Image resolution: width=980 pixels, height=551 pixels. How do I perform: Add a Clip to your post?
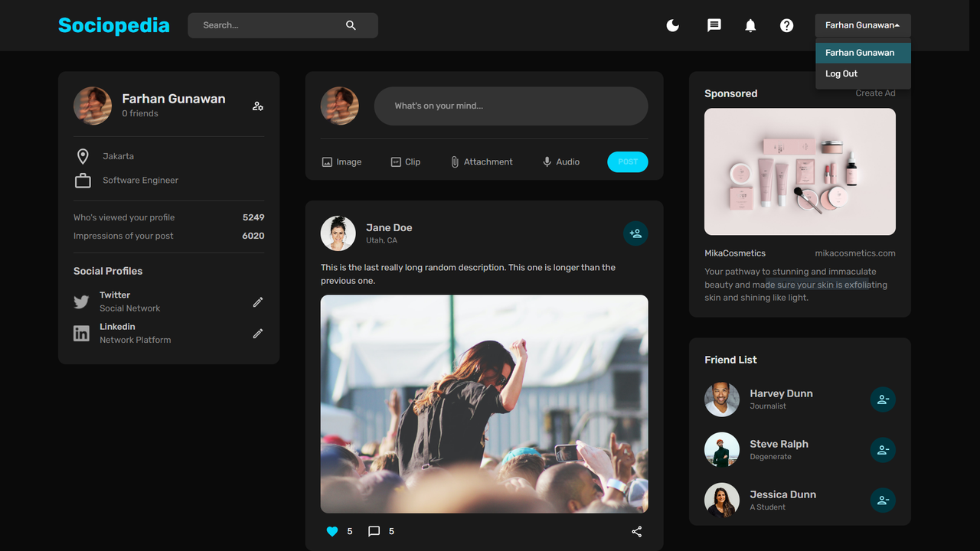pos(406,161)
